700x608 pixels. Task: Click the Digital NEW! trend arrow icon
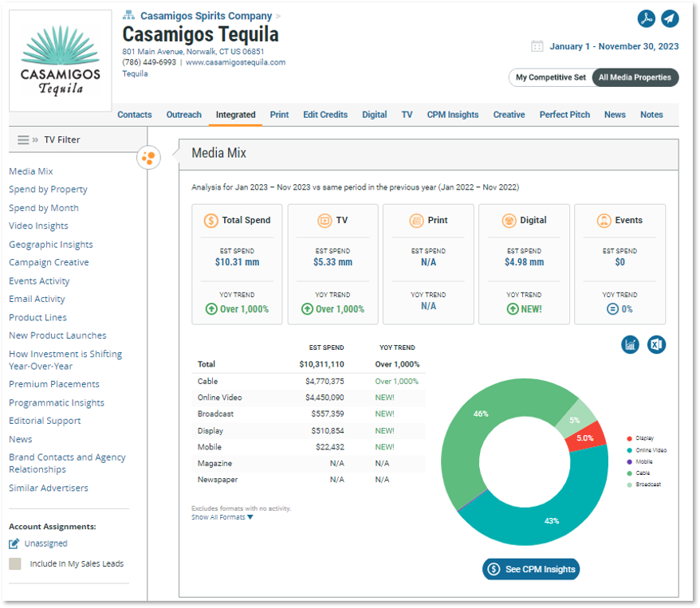point(513,308)
